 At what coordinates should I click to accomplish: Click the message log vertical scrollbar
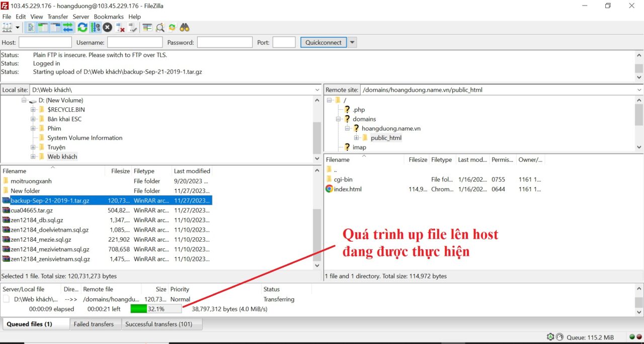(639, 66)
